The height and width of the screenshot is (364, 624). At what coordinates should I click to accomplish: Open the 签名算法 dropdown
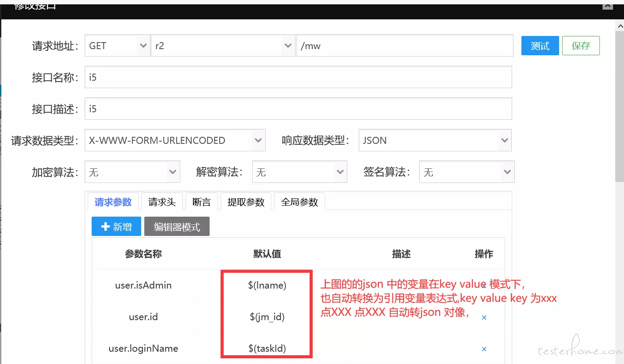click(x=467, y=172)
